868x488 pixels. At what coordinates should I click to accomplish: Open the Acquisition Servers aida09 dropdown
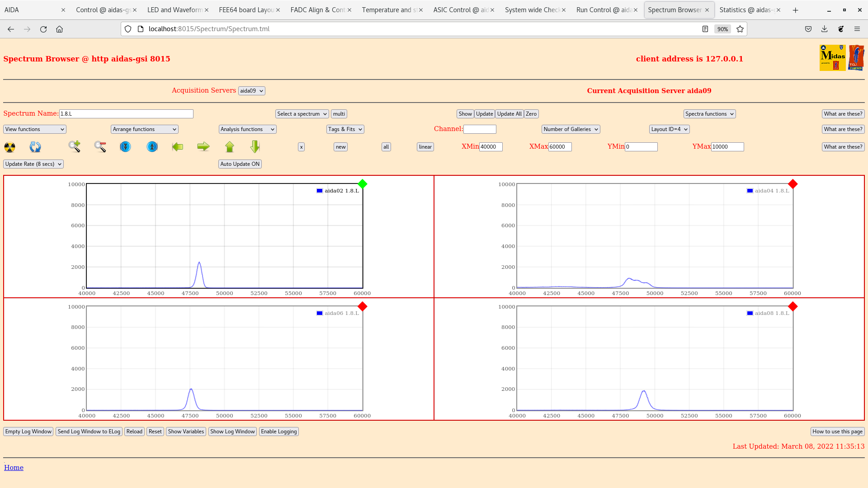251,91
